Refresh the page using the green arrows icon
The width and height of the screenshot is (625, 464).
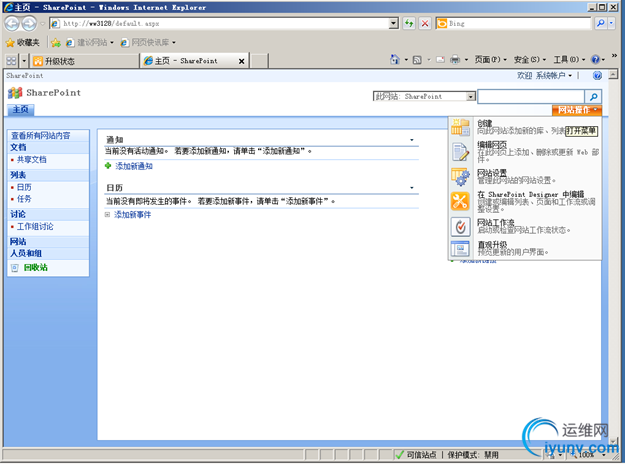(409, 24)
